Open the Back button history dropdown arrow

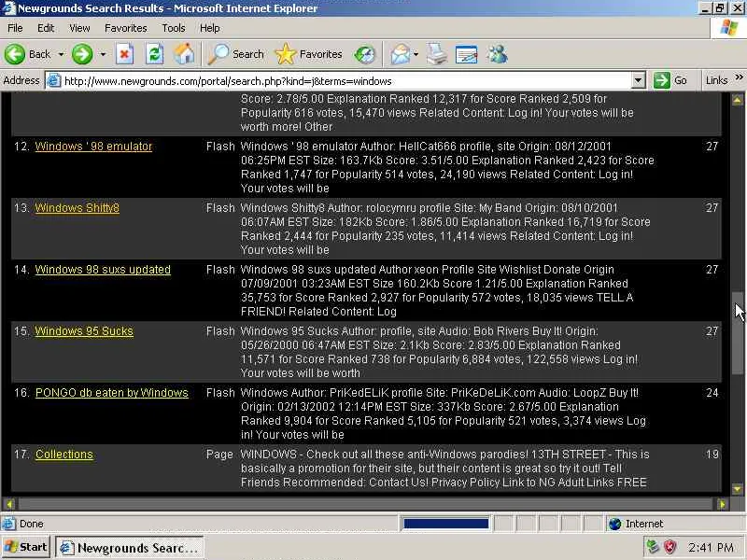(x=61, y=55)
